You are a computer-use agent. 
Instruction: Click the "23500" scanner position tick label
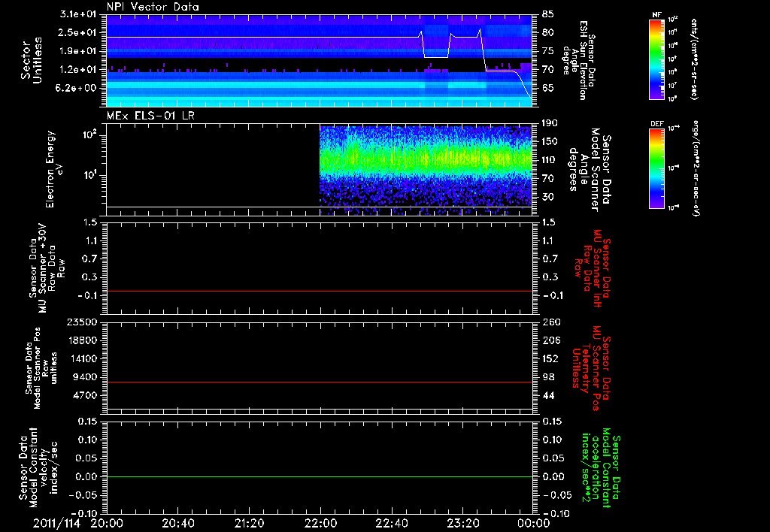coord(82,322)
